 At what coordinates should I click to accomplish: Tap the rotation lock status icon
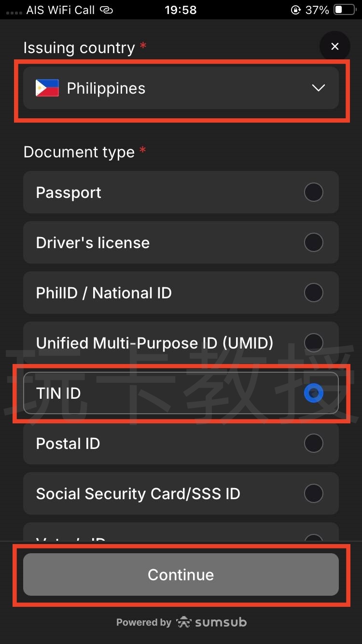pyautogui.click(x=295, y=10)
